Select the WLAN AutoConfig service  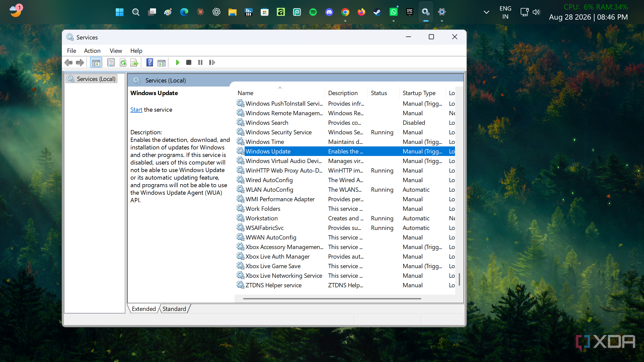346,190
